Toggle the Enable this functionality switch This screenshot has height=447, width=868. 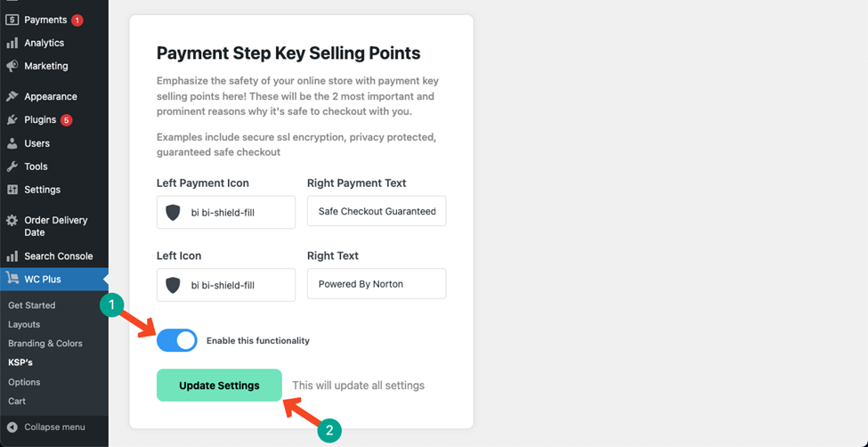pos(177,341)
